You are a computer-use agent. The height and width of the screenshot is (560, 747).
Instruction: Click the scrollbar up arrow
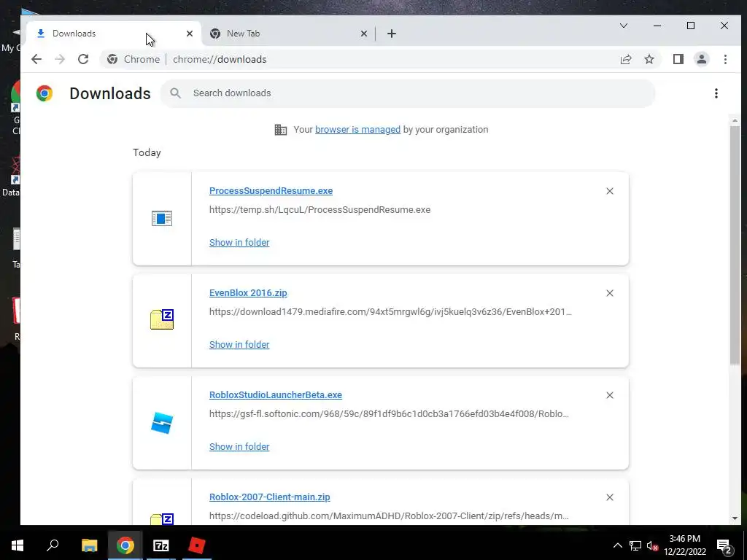pyautogui.click(x=735, y=120)
